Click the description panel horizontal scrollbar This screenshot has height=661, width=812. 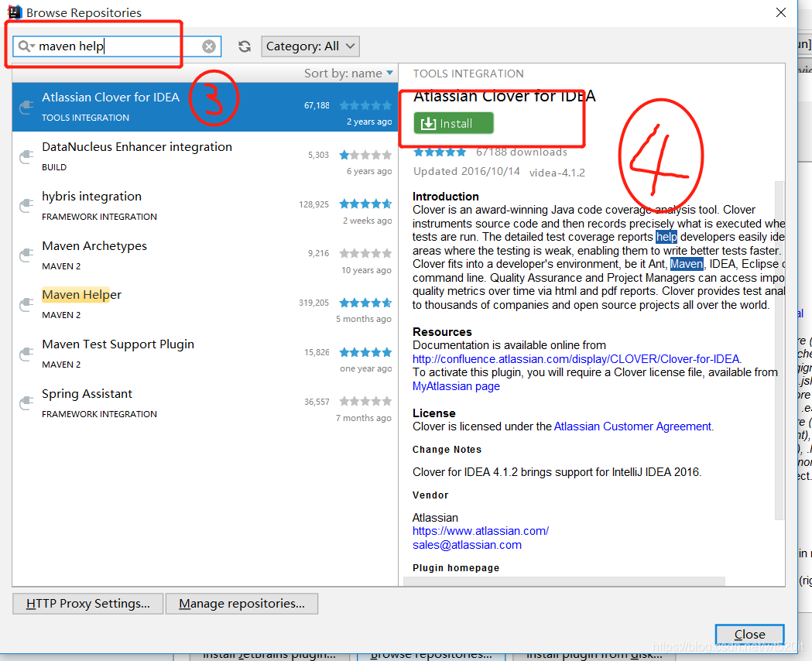564,581
